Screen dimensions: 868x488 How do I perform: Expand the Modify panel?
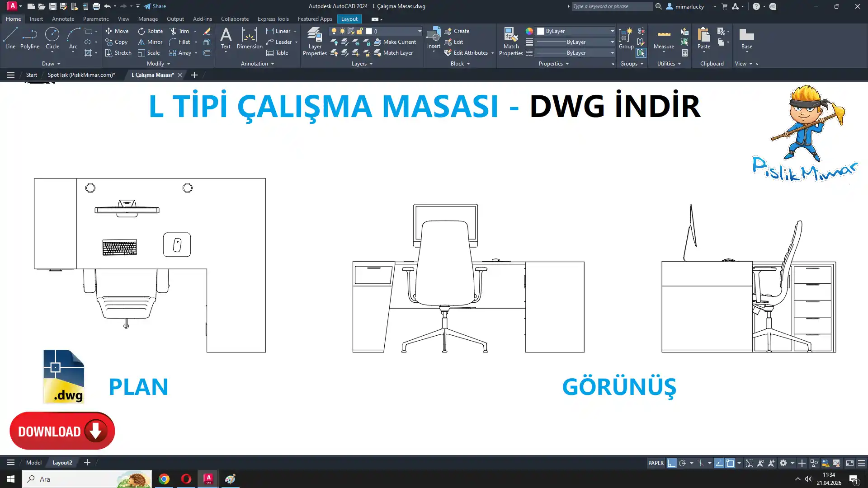(x=158, y=64)
